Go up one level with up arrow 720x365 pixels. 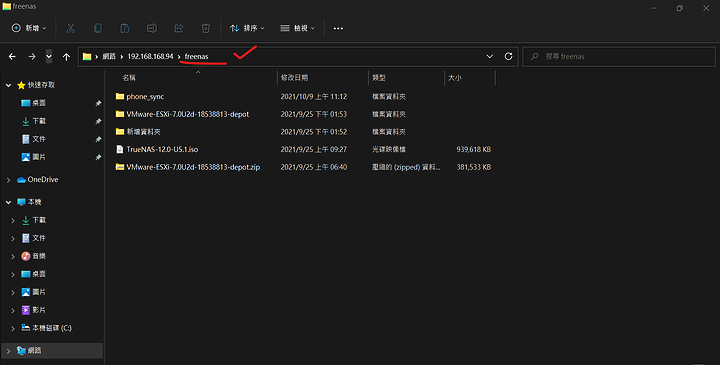(66, 56)
